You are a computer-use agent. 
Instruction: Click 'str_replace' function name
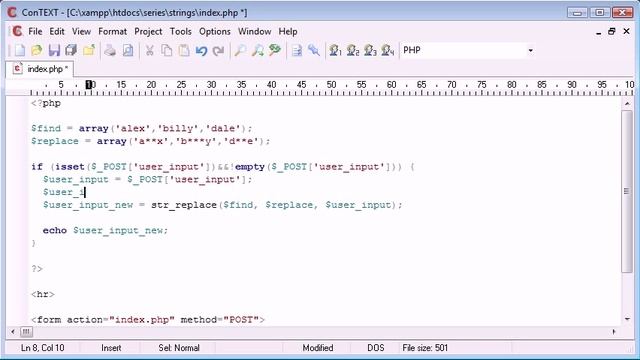coord(184,205)
